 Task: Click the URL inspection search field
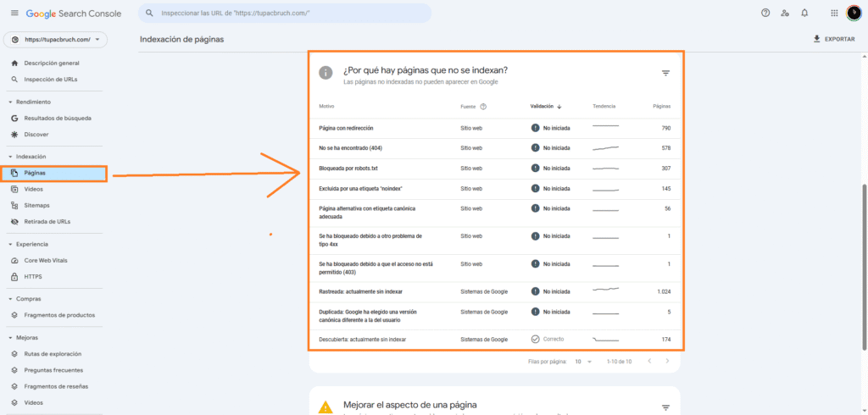point(285,13)
